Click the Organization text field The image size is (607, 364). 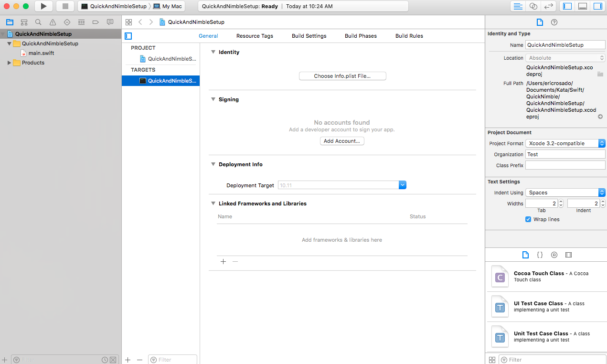point(565,154)
